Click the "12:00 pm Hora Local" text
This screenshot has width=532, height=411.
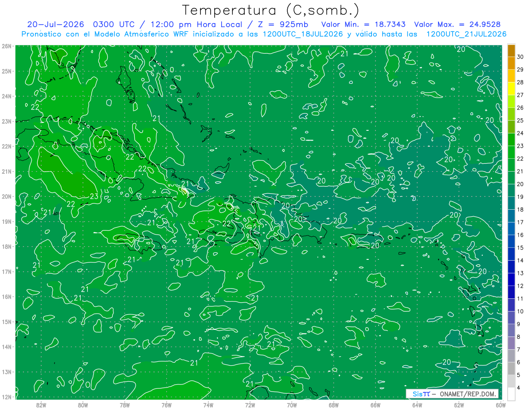click(196, 24)
